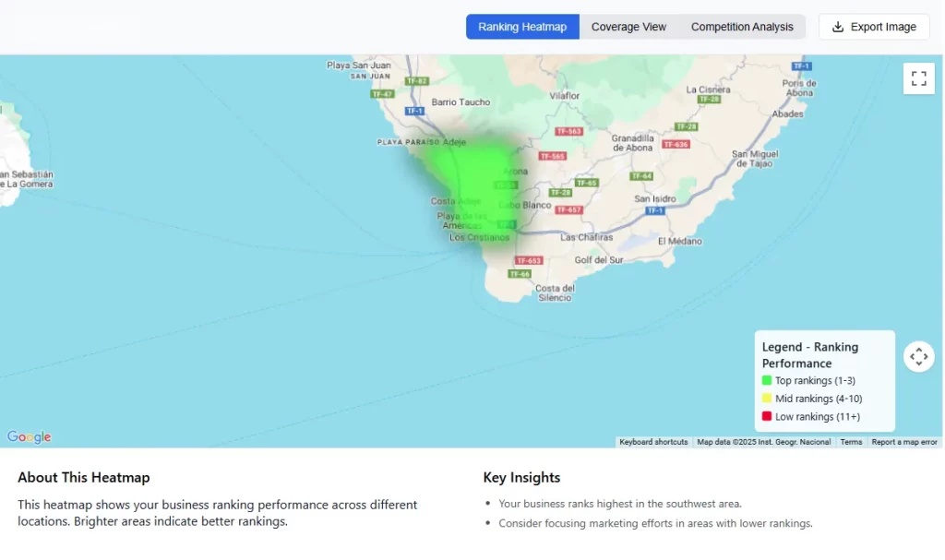945x560 pixels.
Task: Select the "Low rankings (11+)" legend label
Action: tap(818, 416)
